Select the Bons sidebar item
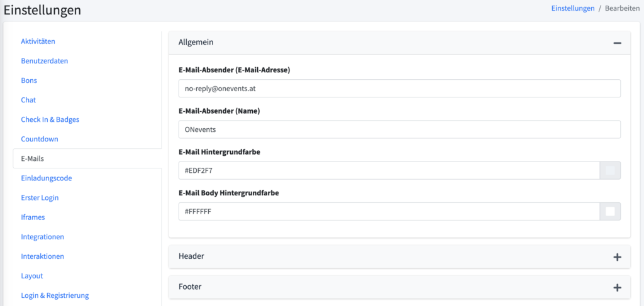This screenshot has height=306, width=644. tap(29, 80)
